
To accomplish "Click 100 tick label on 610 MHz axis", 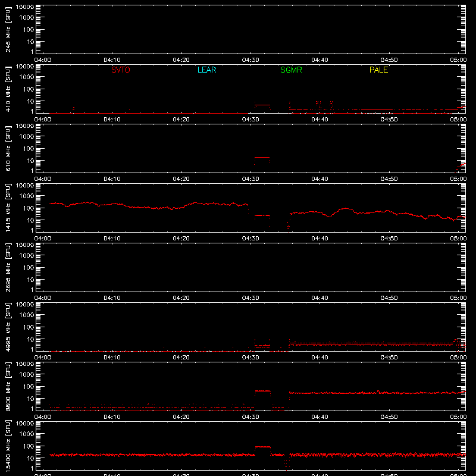I will 29,149.
